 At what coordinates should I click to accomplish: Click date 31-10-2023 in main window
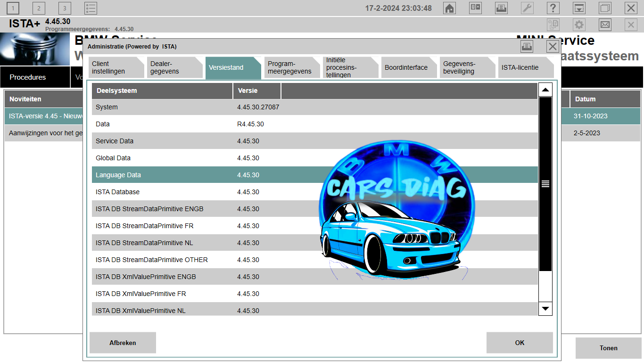pyautogui.click(x=590, y=116)
